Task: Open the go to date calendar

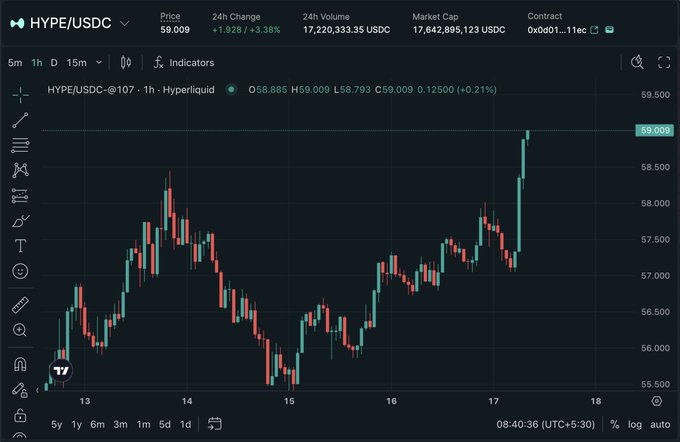Action: point(215,424)
